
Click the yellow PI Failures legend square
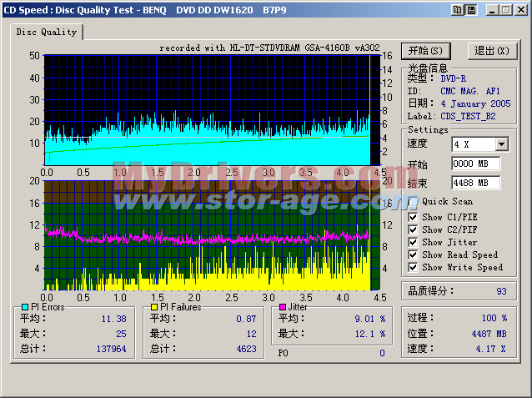(154, 307)
